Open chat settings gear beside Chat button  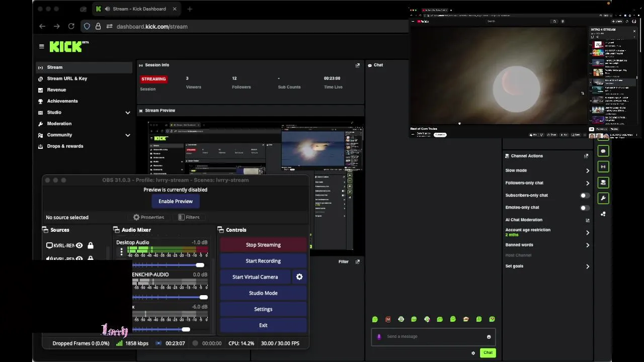point(473,353)
